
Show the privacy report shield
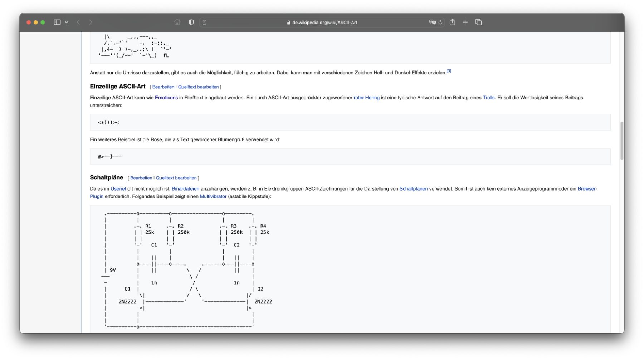coord(191,22)
